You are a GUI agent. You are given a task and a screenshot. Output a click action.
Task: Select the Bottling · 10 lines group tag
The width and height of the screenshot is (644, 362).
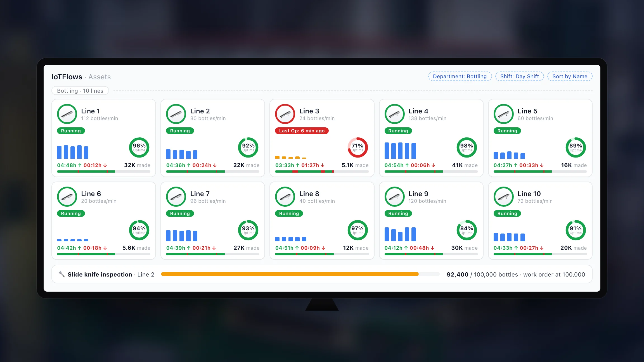click(80, 91)
